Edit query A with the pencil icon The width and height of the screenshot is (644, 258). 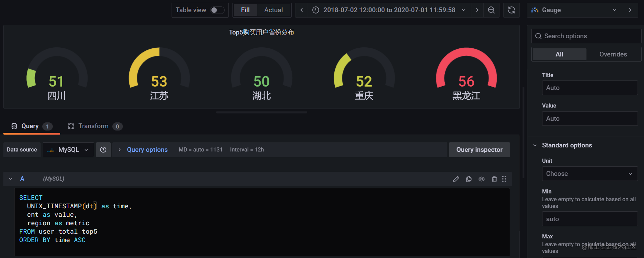pyautogui.click(x=456, y=179)
